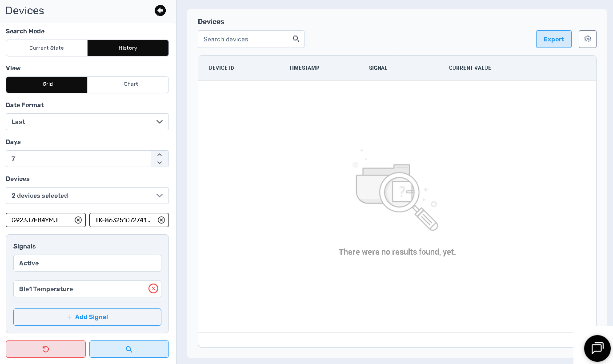
Task: Open the chat support widget
Action: point(597,348)
